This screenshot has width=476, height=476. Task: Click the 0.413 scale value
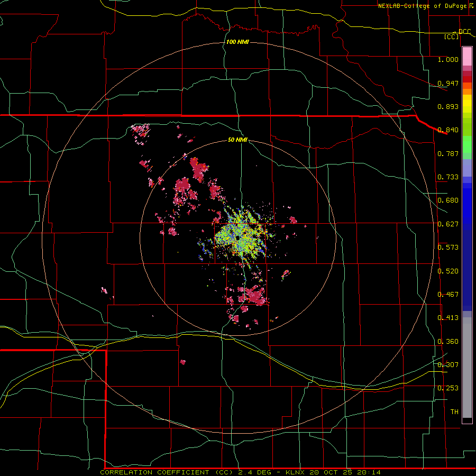coord(448,318)
